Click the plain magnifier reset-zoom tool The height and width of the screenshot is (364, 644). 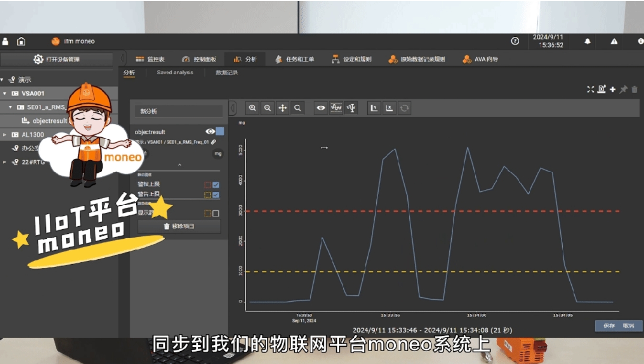297,108
